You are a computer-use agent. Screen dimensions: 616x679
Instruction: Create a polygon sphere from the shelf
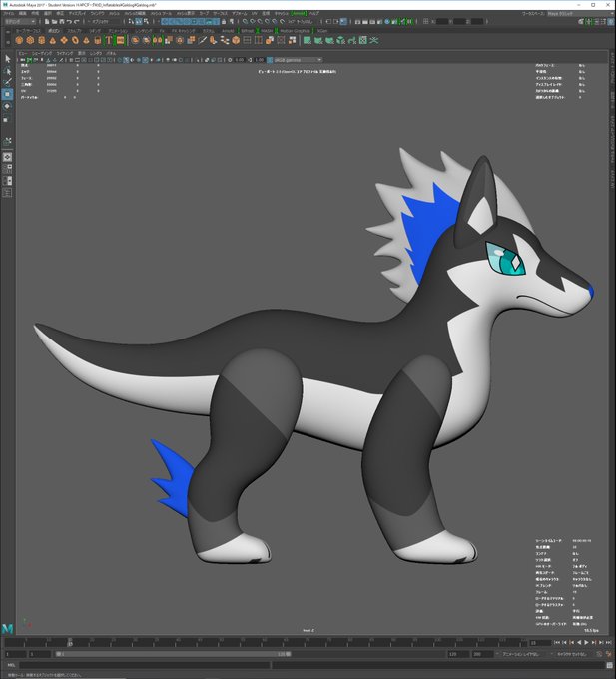19,40
